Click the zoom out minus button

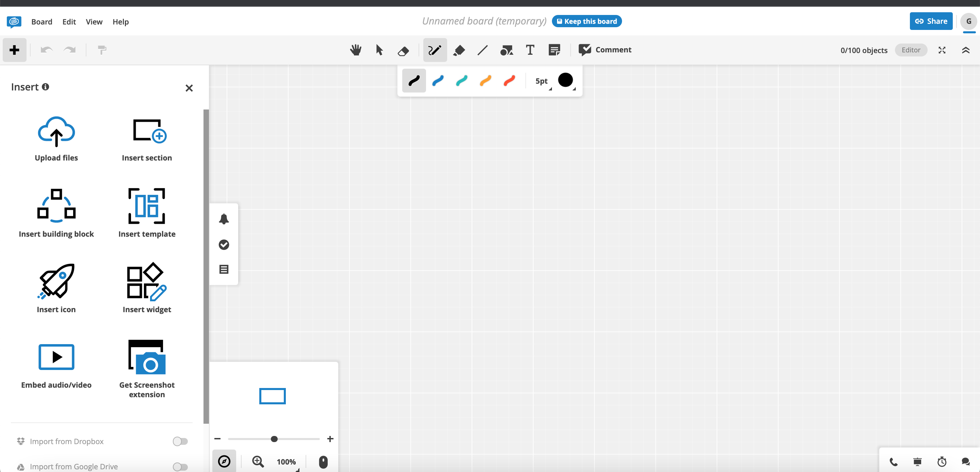217,439
